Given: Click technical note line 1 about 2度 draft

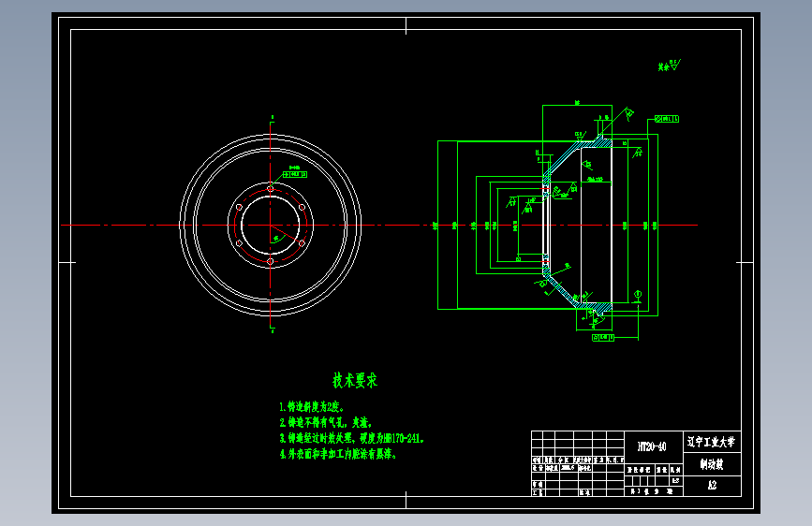Looking at the screenshot, I should coord(311,407).
